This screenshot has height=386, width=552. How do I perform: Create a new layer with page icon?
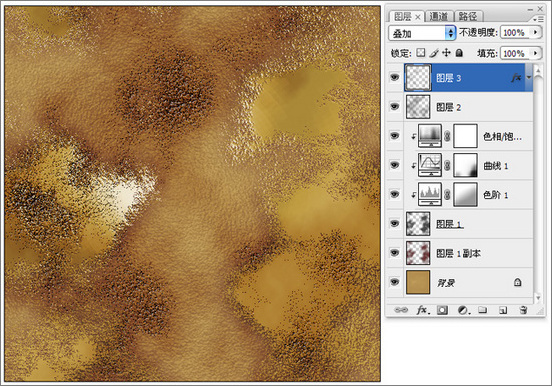click(503, 310)
